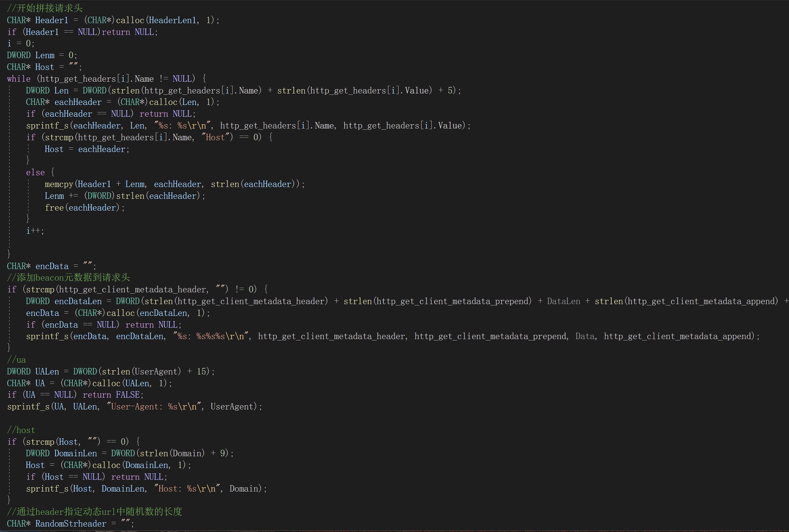Place cursor on the "i = 0;" line

coord(20,43)
